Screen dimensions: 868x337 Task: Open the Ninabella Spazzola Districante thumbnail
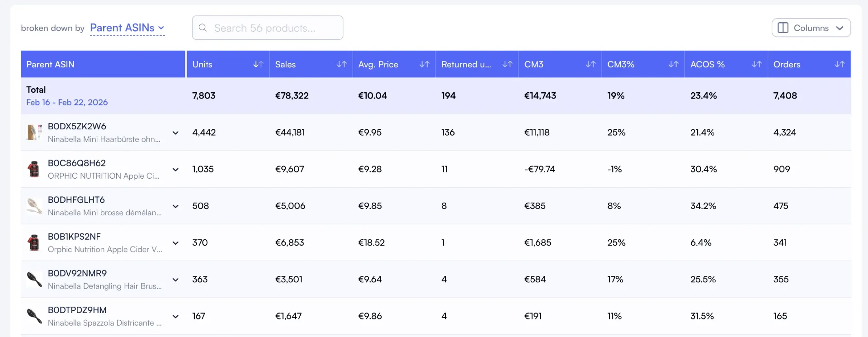tap(34, 316)
